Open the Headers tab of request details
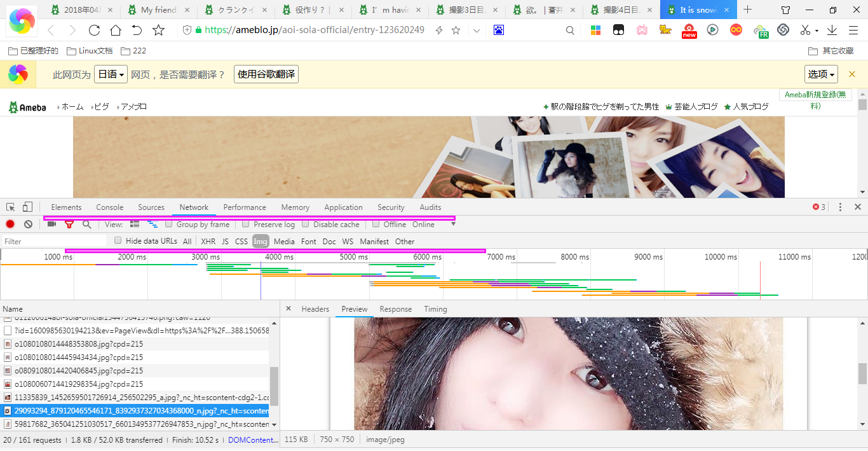 315,309
